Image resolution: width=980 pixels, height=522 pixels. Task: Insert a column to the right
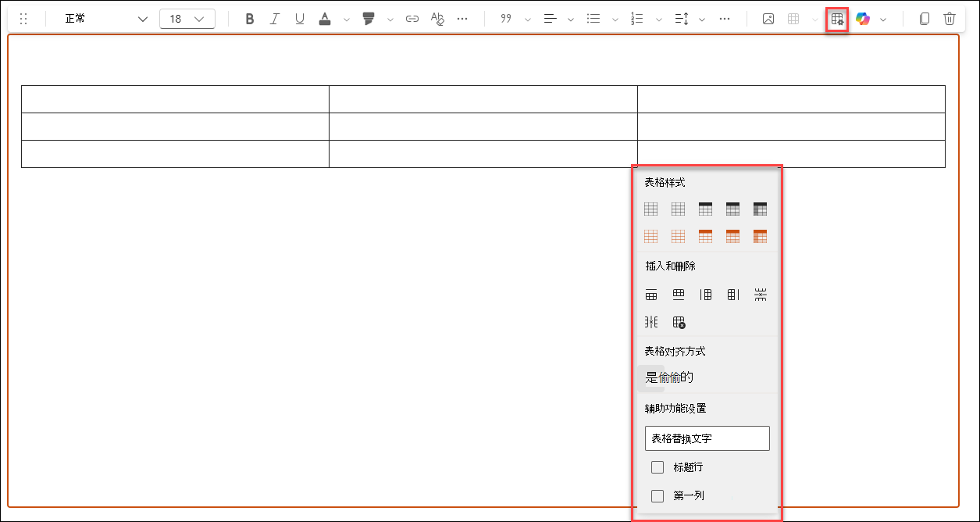click(x=732, y=295)
